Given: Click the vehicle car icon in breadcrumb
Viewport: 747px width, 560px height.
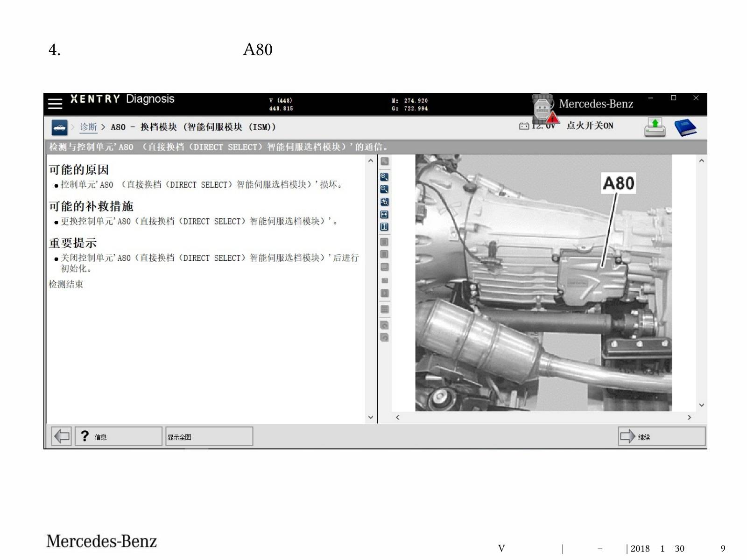Looking at the screenshot, I should (x=60, y=127).
